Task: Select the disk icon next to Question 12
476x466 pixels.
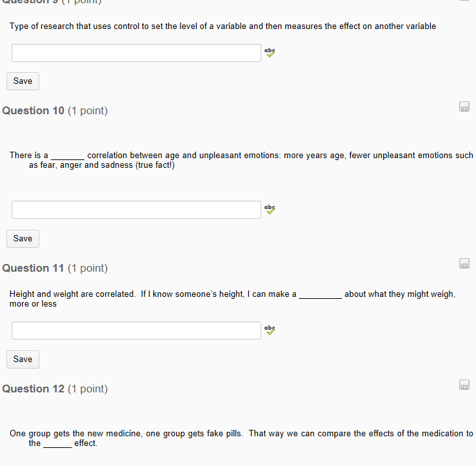Action: 464,385
